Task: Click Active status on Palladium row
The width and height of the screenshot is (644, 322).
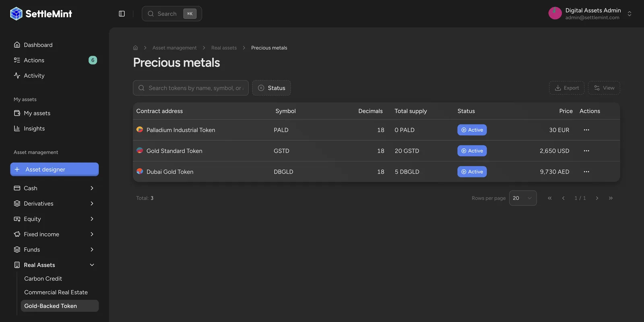Action: [x=472, y=130]
